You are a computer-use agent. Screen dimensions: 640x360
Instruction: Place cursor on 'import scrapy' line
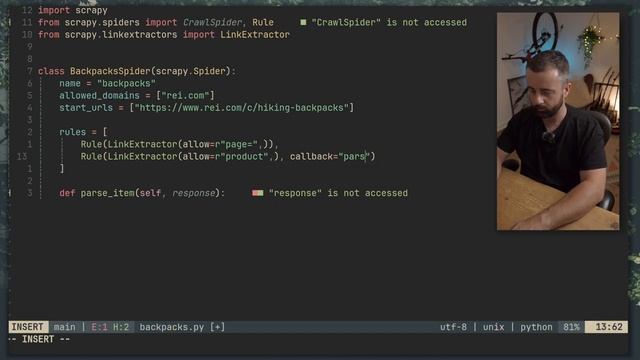point(73,10)
